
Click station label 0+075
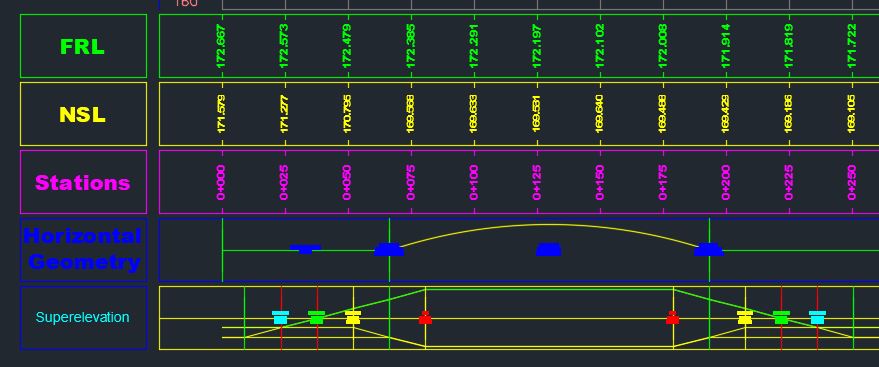click(410, 182)
